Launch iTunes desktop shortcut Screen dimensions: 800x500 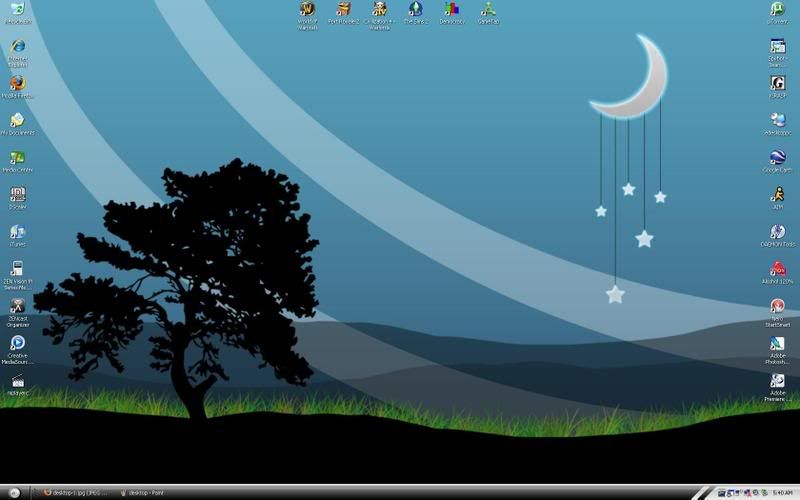click(17, 232)
